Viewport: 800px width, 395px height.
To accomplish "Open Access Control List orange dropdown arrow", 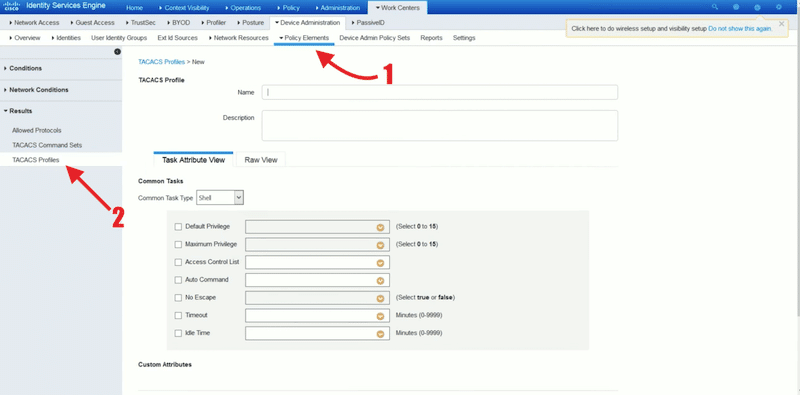I will coord(380,263).
